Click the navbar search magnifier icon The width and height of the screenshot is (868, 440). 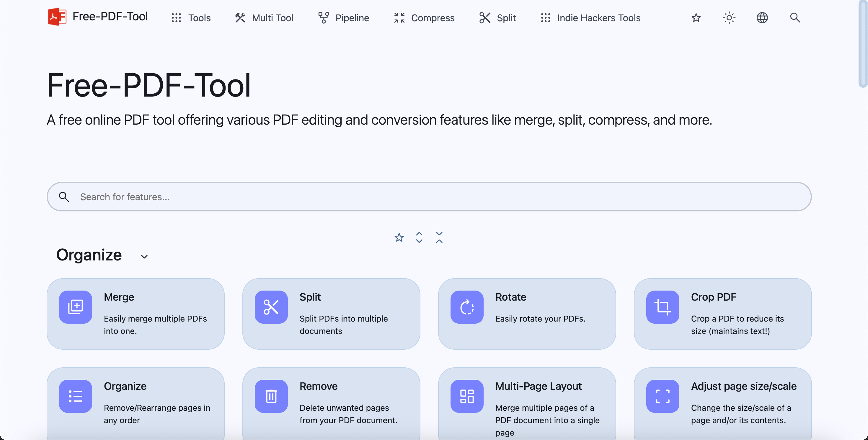pos(795,17)
